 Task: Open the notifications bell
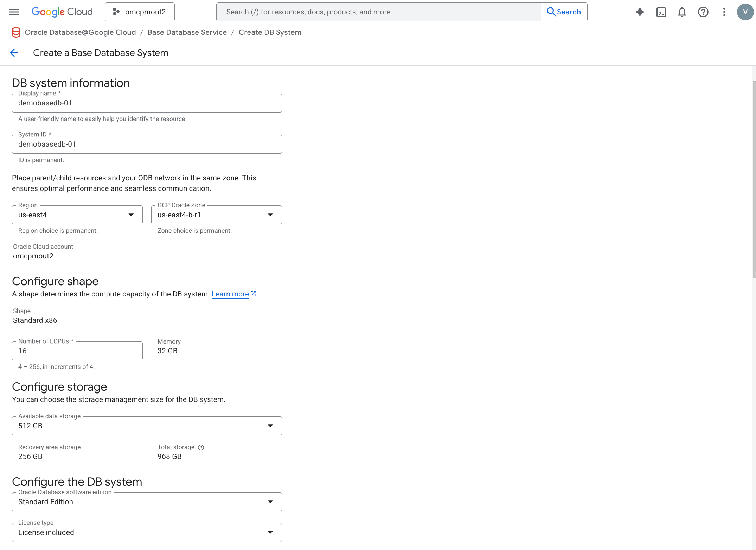pyautogui.click(x=682, y=12)
